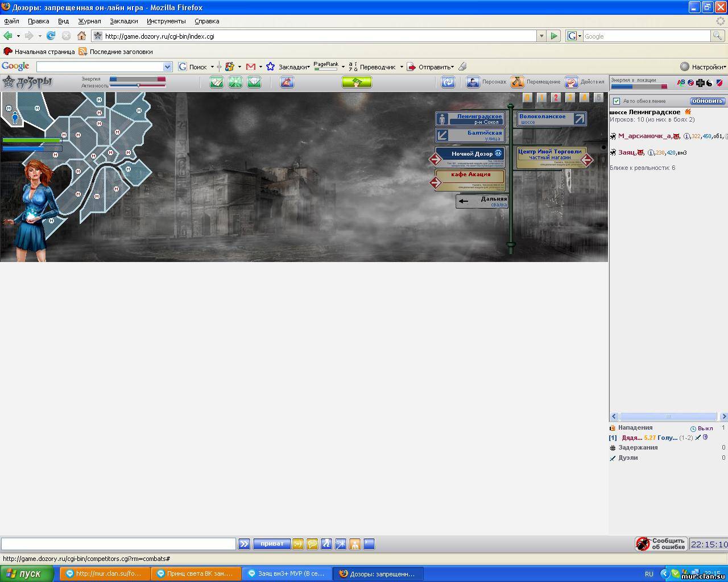Expand the Google toolbar search box dropdown

(168, 67)
